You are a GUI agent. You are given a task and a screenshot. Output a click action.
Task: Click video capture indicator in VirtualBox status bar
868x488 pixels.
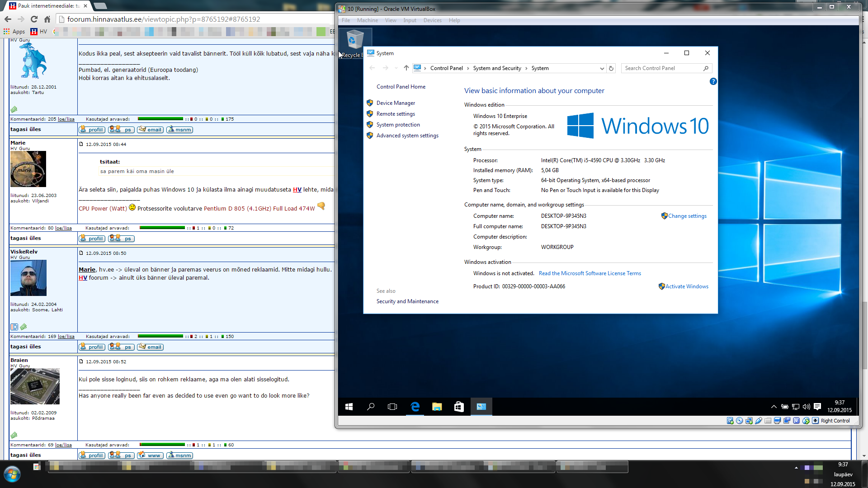coord(787,421)
